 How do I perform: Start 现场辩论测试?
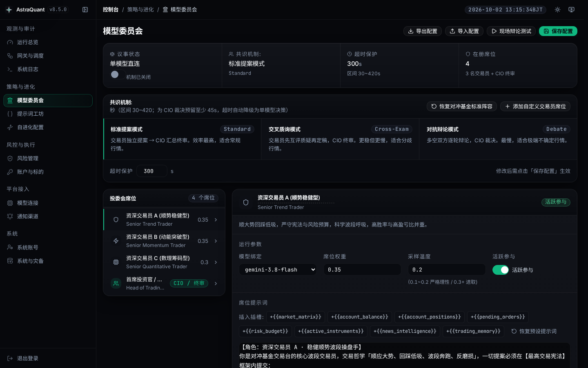512,31
